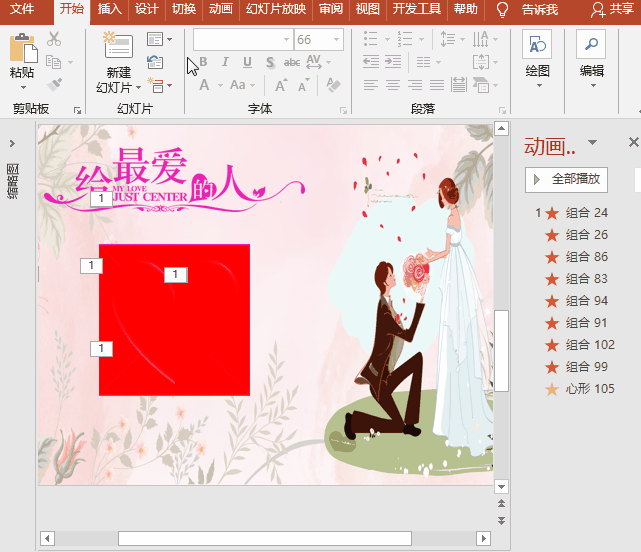Switch to the 动画 tab
641x552 pixels.
point(221,9)
